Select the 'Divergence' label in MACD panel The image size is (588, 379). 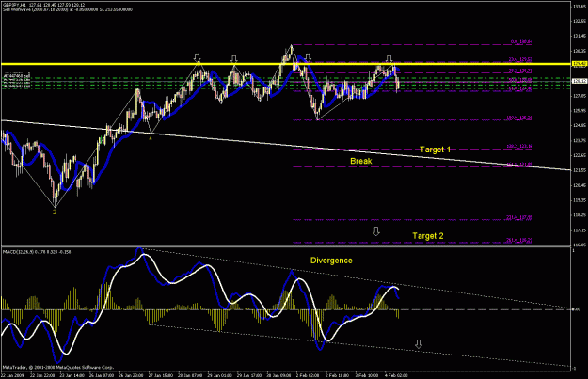tap(331, 261)
